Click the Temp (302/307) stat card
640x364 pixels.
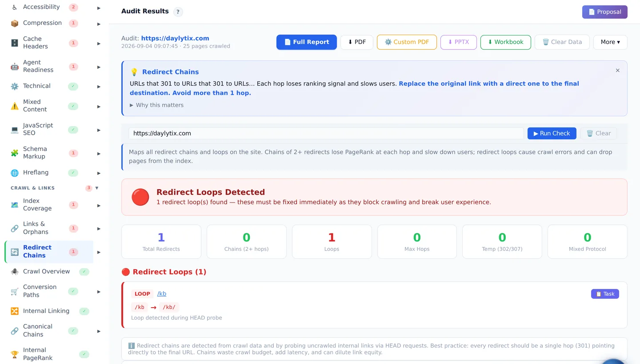tap(502, 241)
